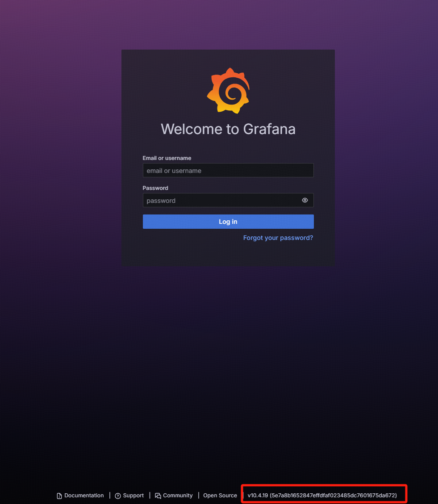Click the 'Email or username' field label
The image size is (438, 504).
[x=167, y=158]
